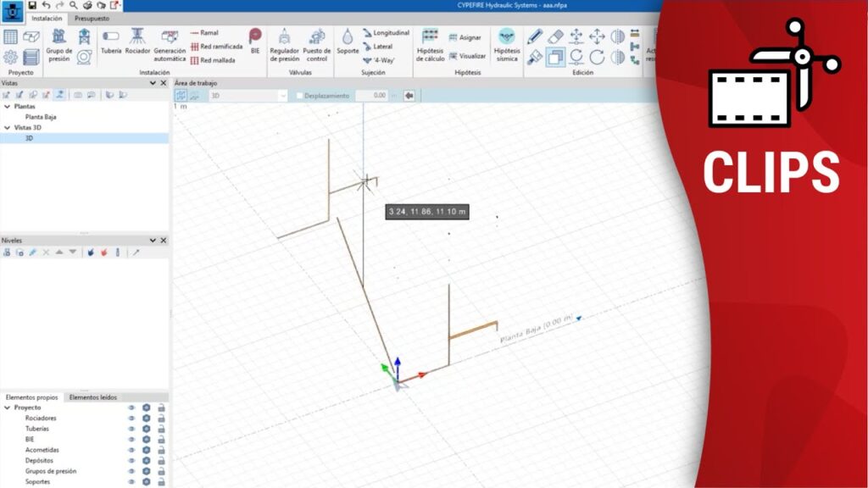Switch to the Elementos leídos tab
The image size is (868, 488).
pyautogui.click(x=93, y=396)
